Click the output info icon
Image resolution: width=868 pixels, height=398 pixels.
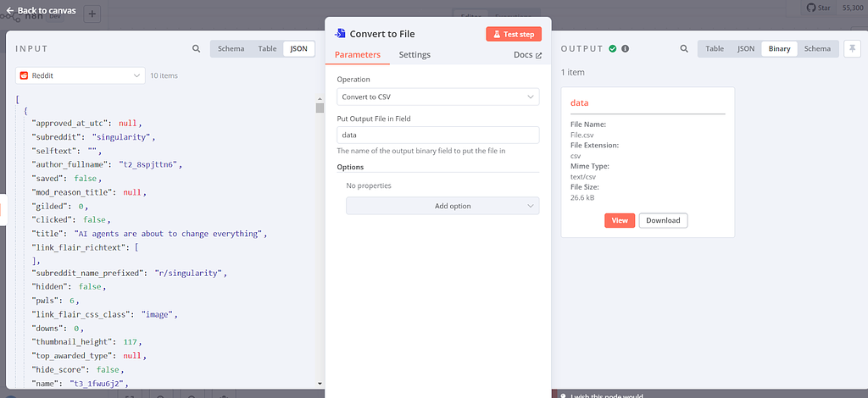pos(626,49)
